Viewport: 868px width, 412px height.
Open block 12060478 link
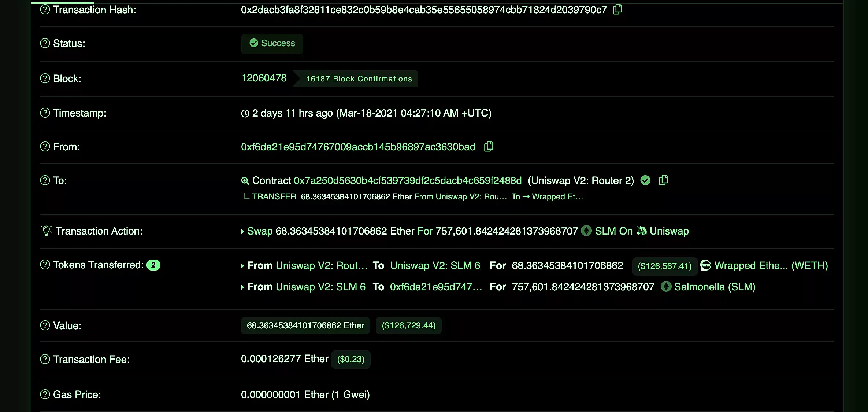coord(264,78)
